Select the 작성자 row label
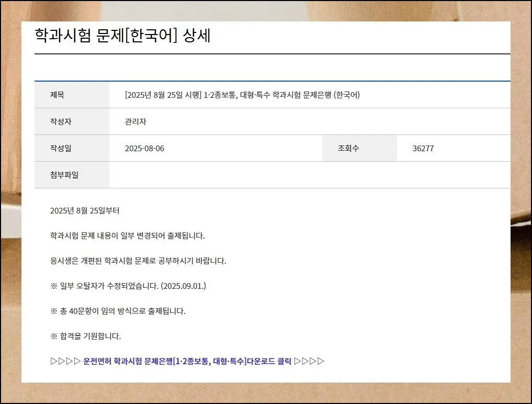The width and height of the screenshot is (532, 404). (x=61, y=122)
